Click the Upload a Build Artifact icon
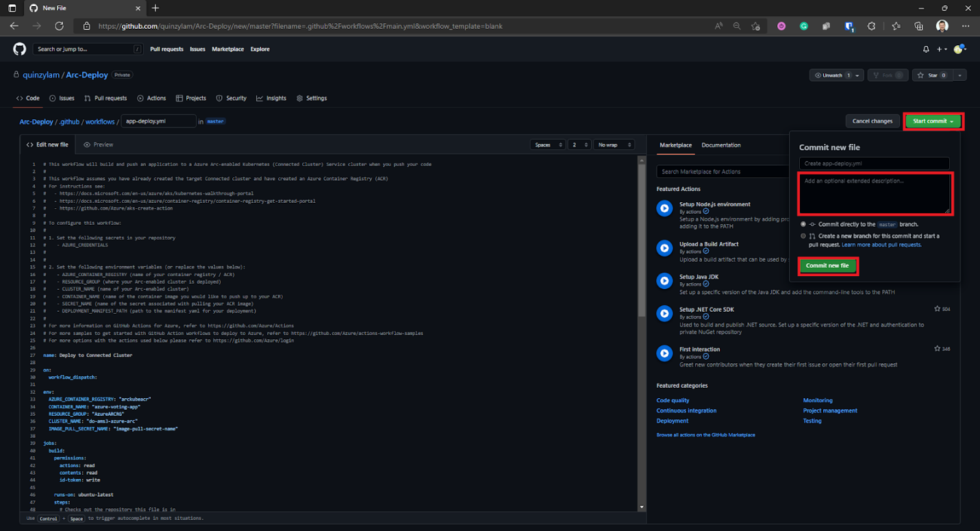The height and width of the screenshot is (531, 980). 664,247
